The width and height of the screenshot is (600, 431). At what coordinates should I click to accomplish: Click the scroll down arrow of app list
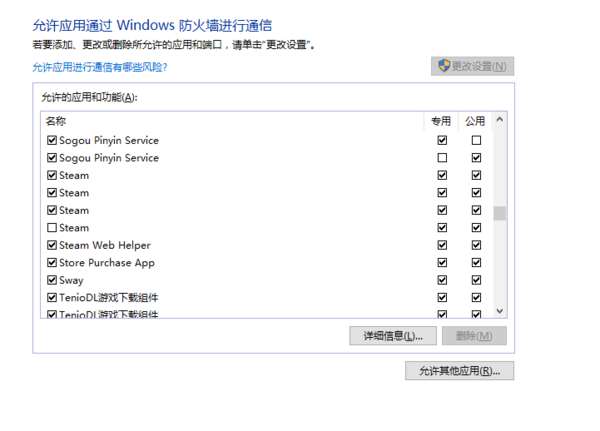[x=499, y=310]
